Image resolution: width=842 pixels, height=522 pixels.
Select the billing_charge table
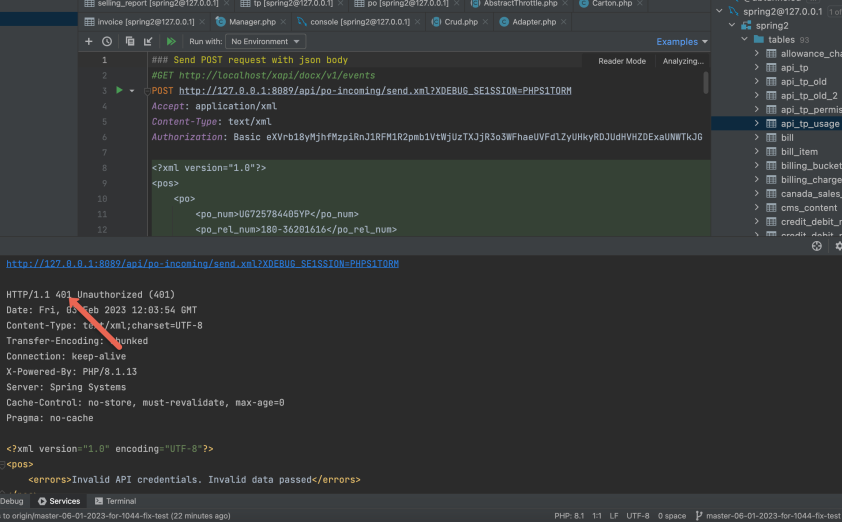click(x=811, y=179)
